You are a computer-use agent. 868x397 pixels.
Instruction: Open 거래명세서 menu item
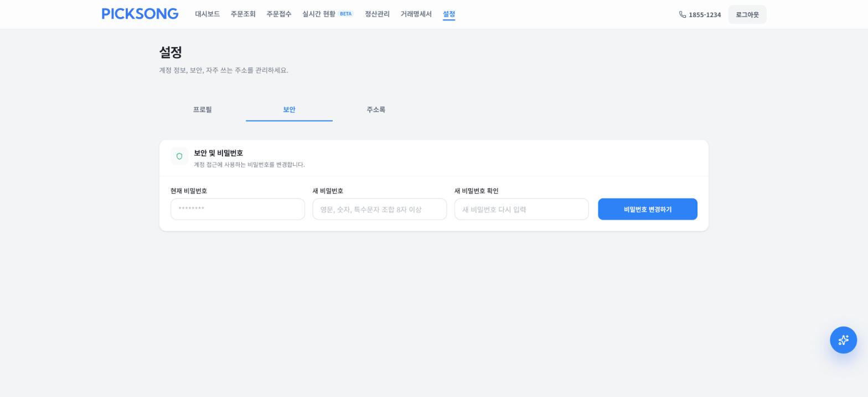pyautogui.click(x=416, y=14)
